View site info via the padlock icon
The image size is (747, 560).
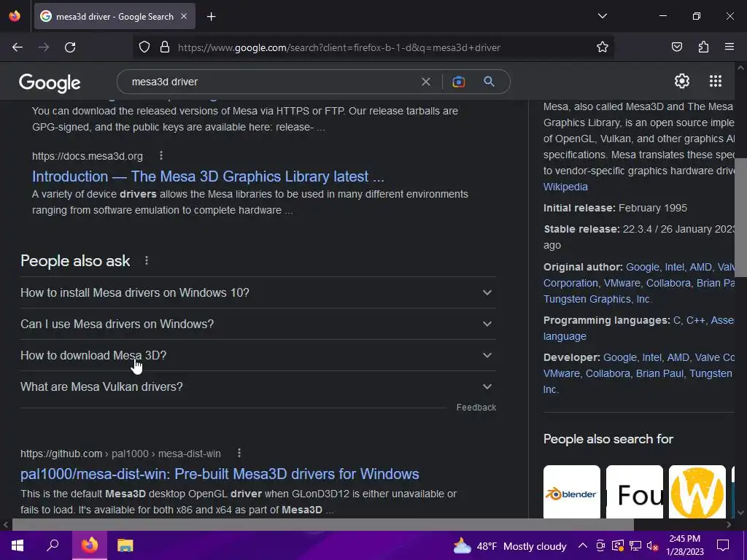[x=165, y=47]
